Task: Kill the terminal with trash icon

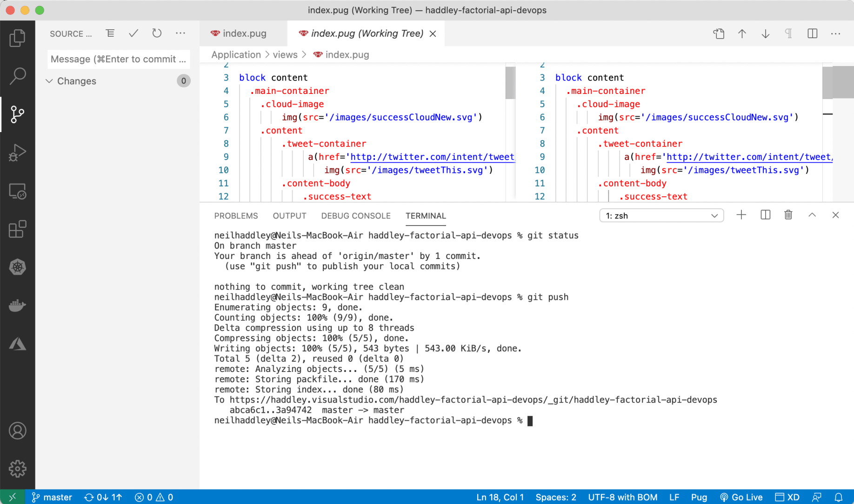Action: click(x=788, y=215)
